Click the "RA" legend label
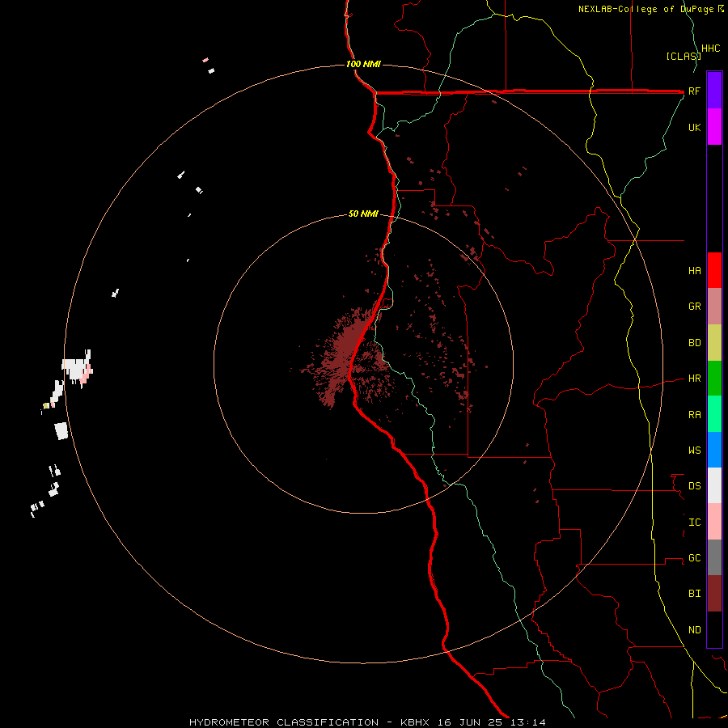The height and width of the screenshot is (728, 728). point(695,415)
